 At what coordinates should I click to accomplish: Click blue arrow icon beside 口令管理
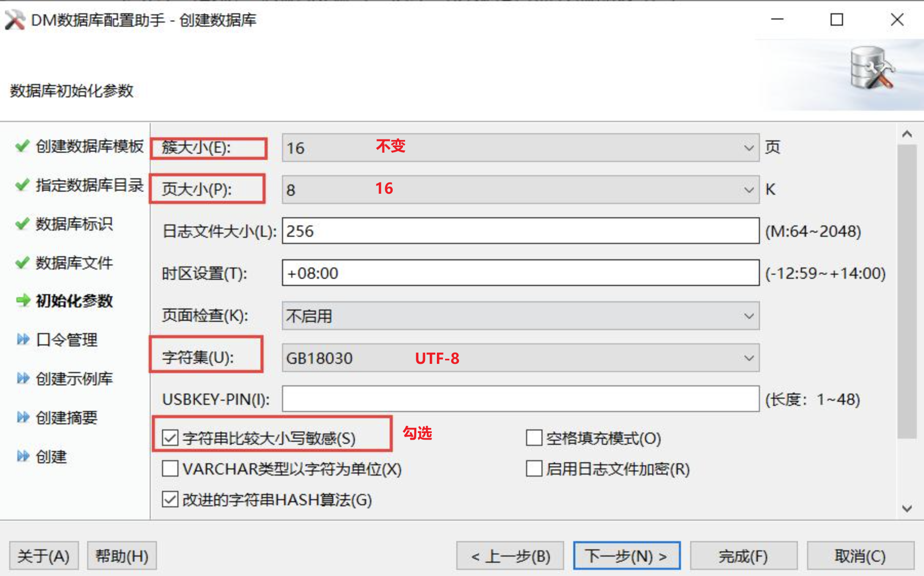point(23,339)
